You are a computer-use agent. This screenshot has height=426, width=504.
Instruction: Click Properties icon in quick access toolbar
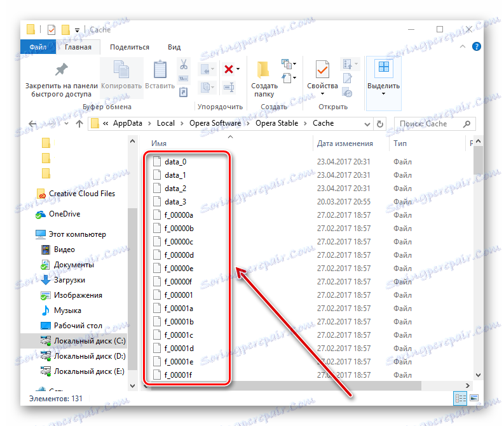pos(51,30)
